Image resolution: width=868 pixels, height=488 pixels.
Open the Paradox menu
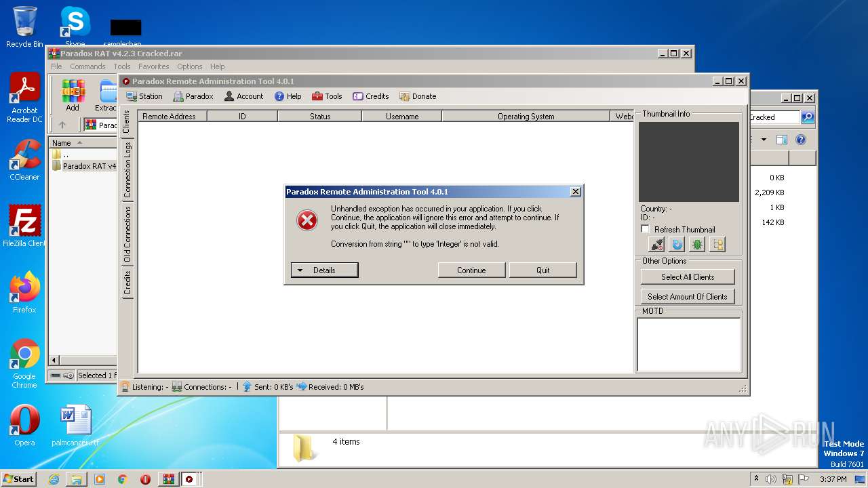(193, 96)
